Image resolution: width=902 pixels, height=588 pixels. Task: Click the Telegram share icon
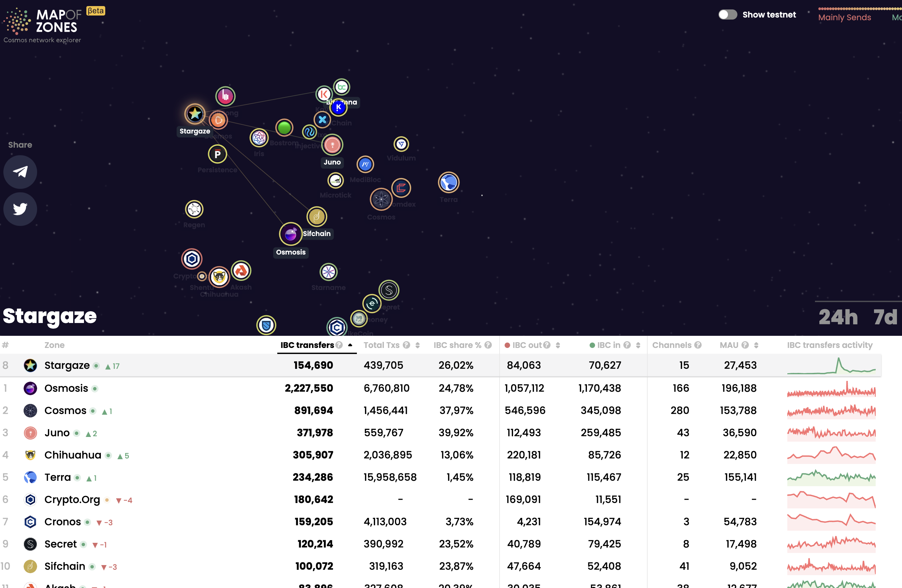[x=20, y=172]
